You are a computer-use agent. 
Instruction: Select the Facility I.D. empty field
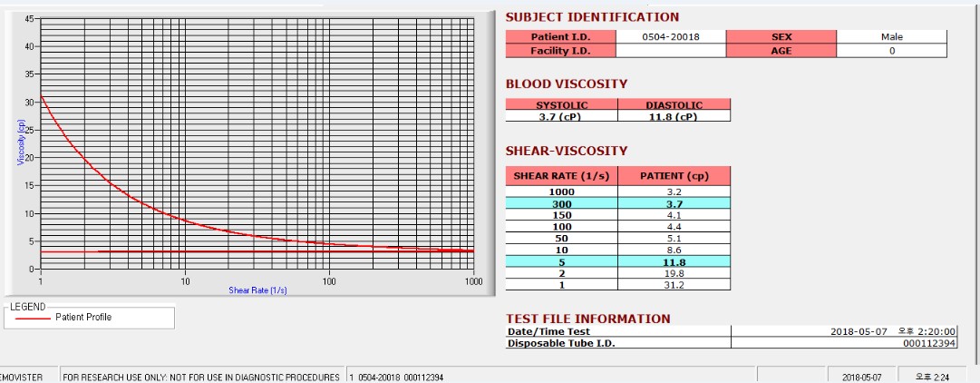point(671,51)
